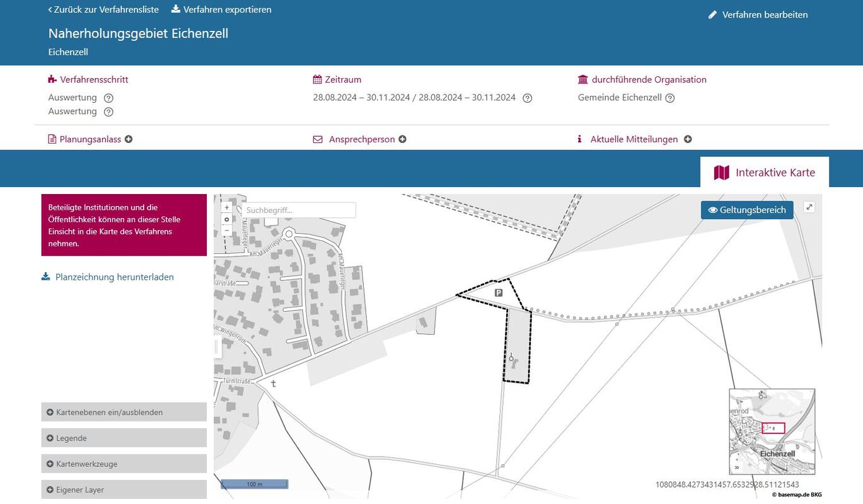The image size is (863, 504).
Task: Open the Kartenwerkzeuge section
Action: click(x=124, y=464)
